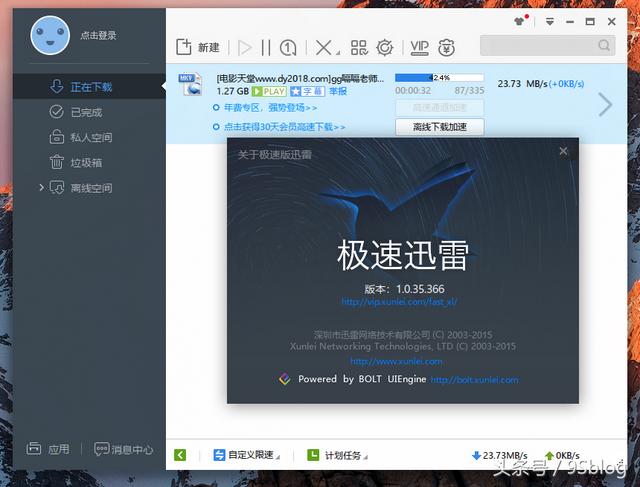Image resolution: width=640 pixels, height=487 pixels.
Task: Click the 00:00:32 remaining time text
Action: [413, 90]
